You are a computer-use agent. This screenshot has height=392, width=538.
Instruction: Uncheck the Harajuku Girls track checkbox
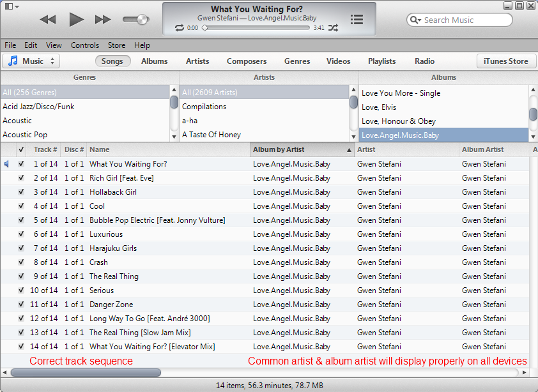coord(21,248)
